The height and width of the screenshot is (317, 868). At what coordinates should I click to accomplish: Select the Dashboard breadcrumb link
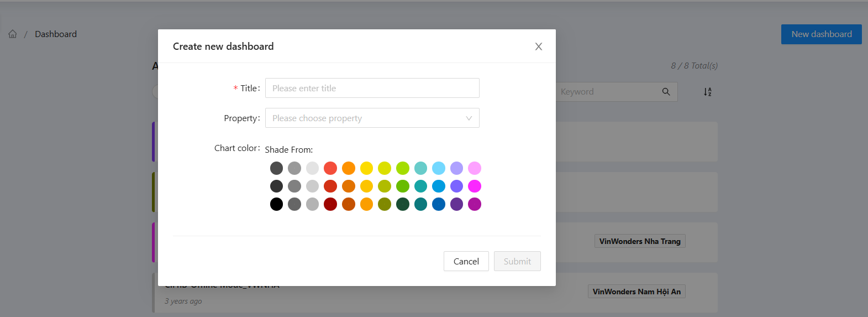click(56, 34)
